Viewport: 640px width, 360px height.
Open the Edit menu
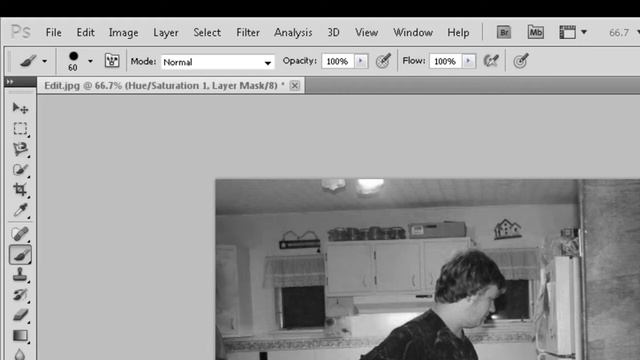point(85,33)
